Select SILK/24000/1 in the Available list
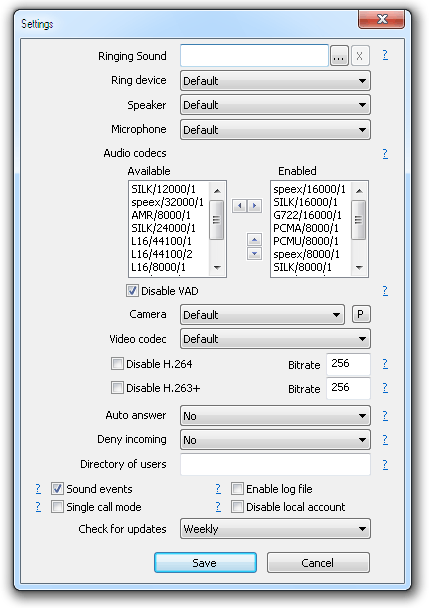Screen dimensions: 429x608 pyautogui.click(x=163, y=228)
